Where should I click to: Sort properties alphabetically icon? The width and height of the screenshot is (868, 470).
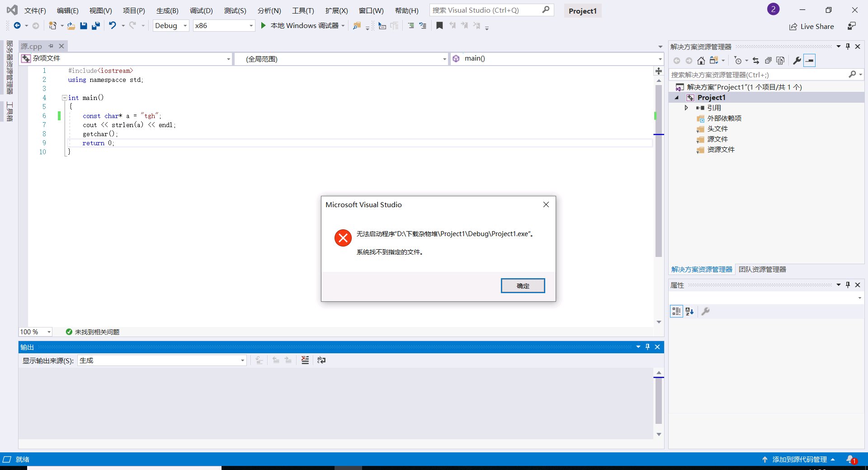pyautogui.click(x=689, y=311)
